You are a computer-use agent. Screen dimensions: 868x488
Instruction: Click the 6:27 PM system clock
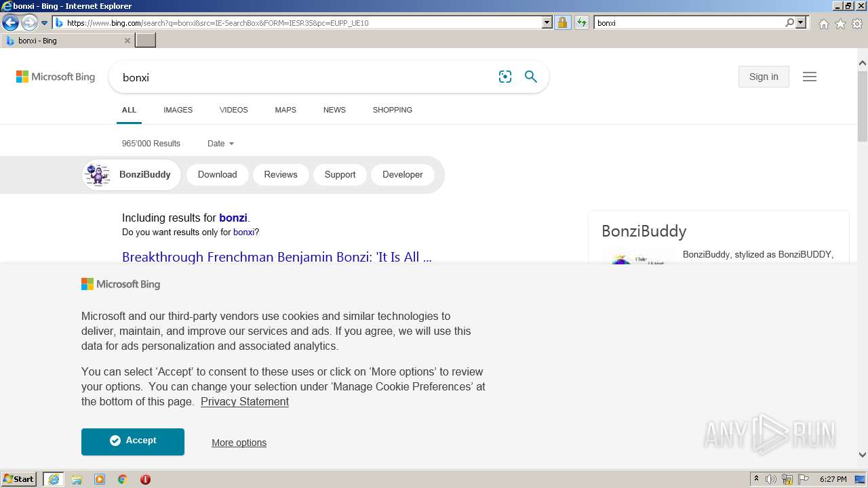click(833, 479)
